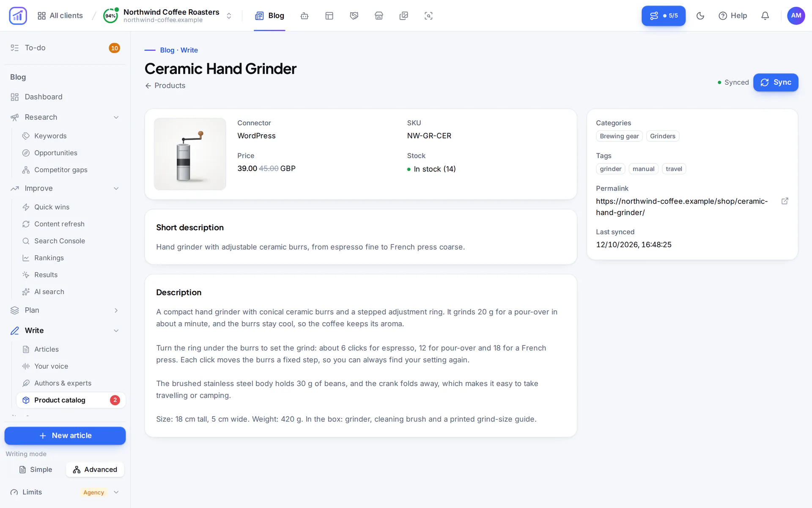The image size is (812, 508).
Task: Open Quick wins page
Action: [71, 207]
